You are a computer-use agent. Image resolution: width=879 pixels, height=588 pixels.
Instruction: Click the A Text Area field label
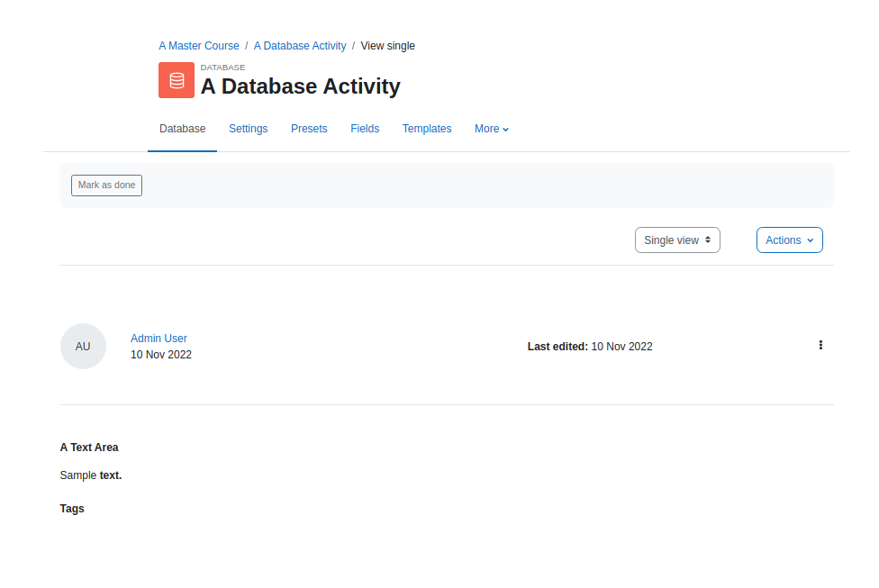89,448
